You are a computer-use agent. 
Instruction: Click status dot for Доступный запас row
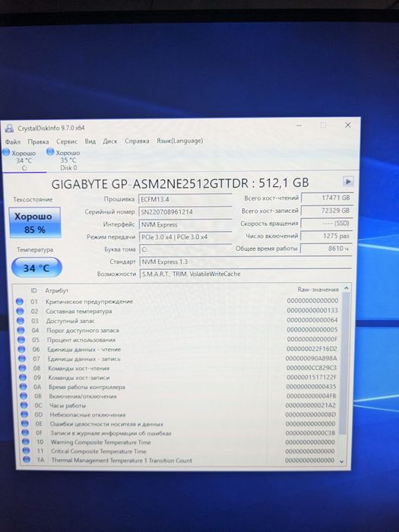21,321
